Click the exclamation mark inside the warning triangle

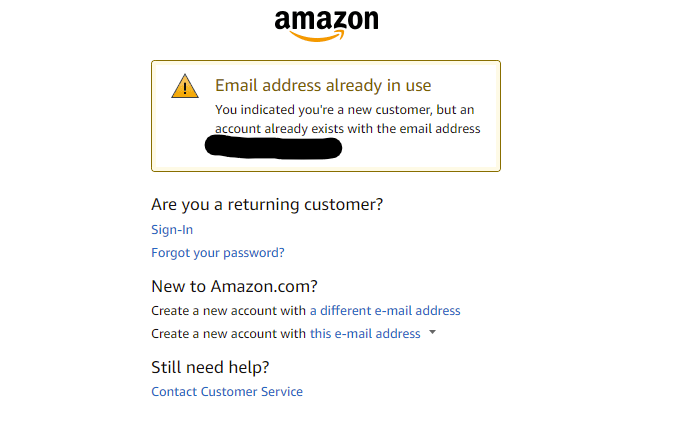pos(185,89)
